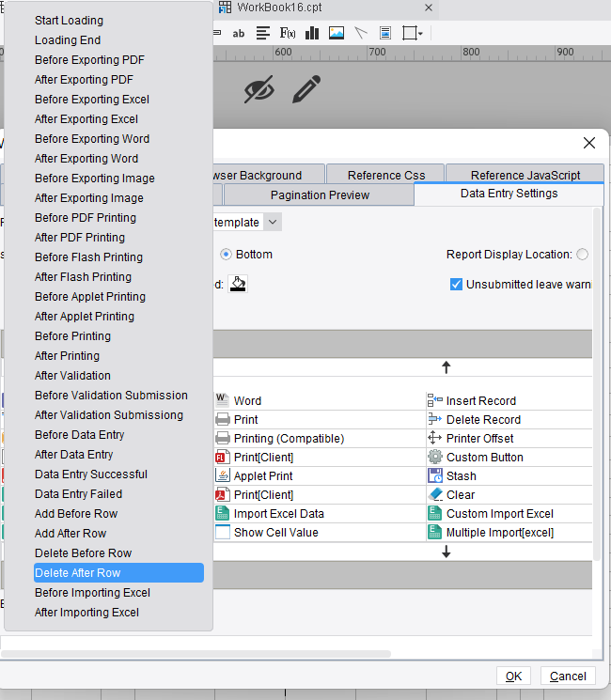Insert a chart using the bar chart icon
The height and width of the screenshot is (700, 611).
312,33
